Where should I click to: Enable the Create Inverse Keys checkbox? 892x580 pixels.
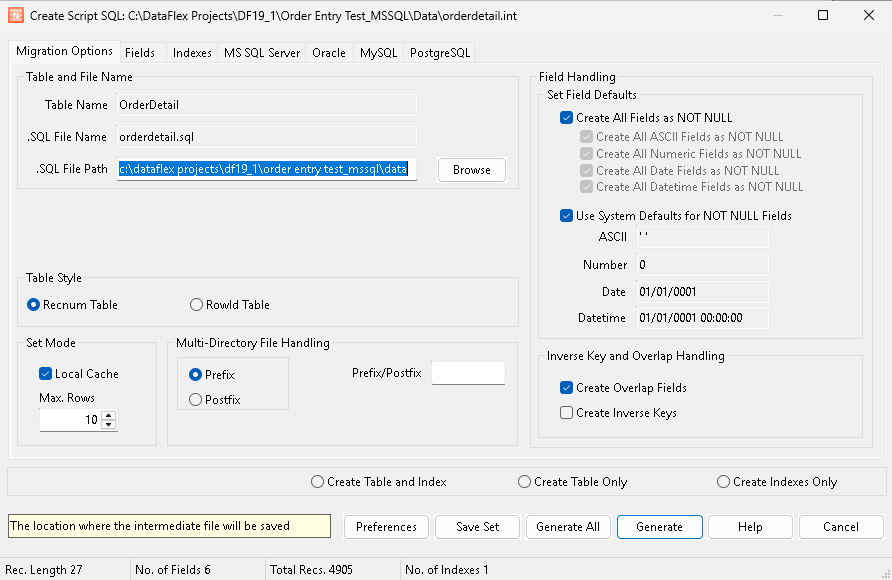pos(567,413)
